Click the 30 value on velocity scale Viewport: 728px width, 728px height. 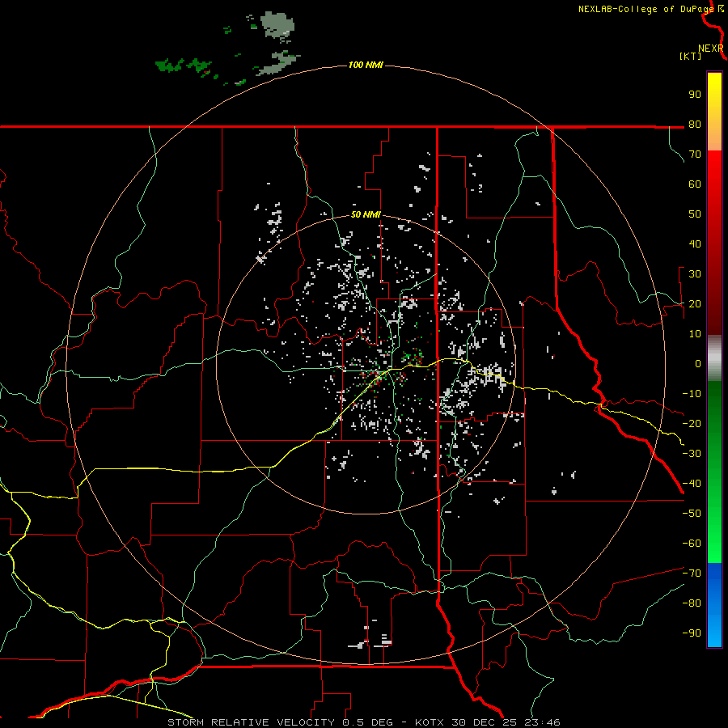click(695, 274)
